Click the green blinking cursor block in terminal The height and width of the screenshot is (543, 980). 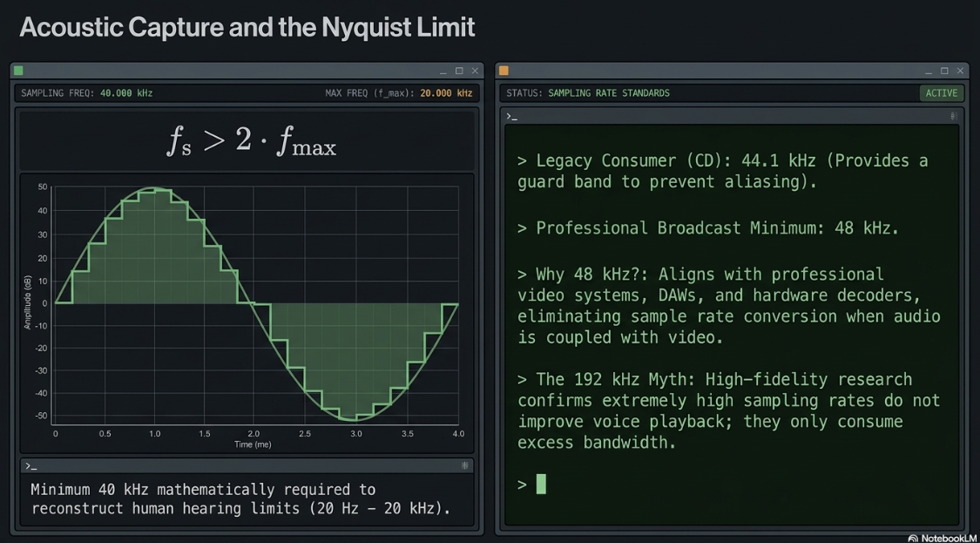point(541,484)
